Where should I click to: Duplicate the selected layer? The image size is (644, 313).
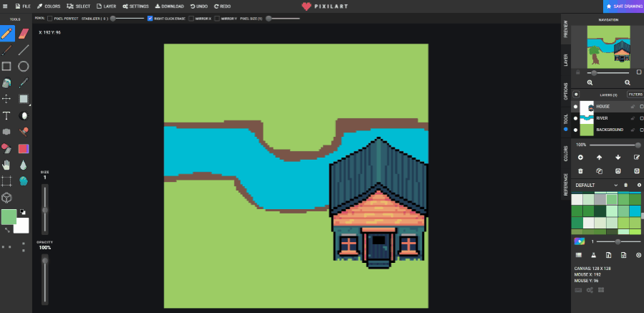pos(600,171)
